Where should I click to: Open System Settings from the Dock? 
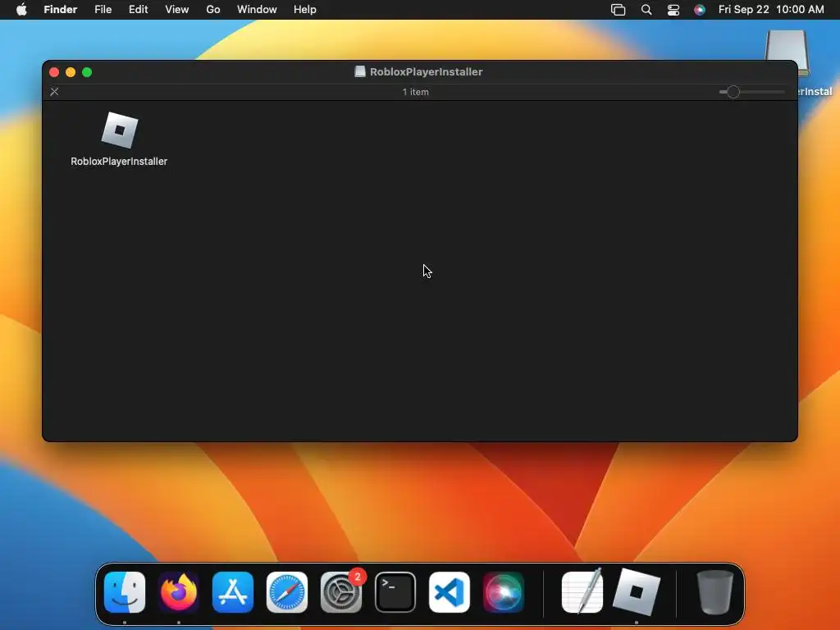[x=341, y=592]
